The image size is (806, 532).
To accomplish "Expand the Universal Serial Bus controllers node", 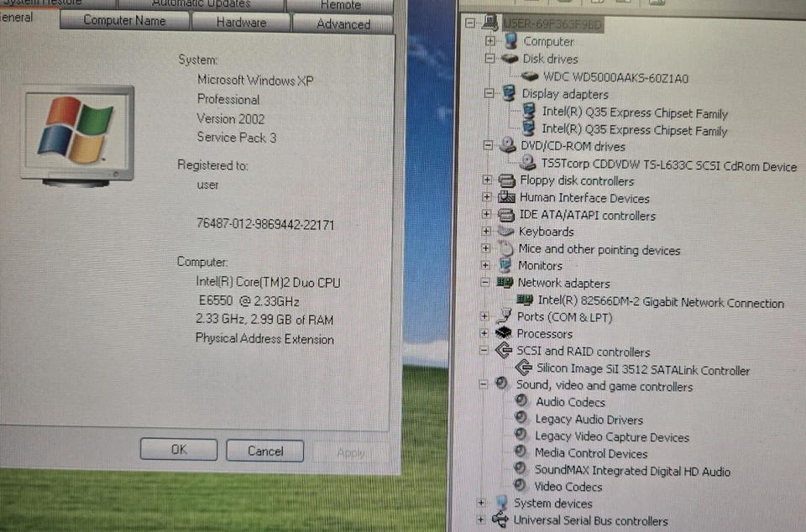I will 482,520.
